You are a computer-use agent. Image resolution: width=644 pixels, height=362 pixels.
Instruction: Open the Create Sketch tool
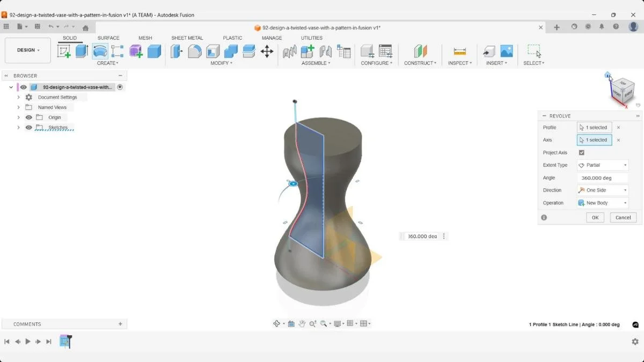tap(64, 51)
